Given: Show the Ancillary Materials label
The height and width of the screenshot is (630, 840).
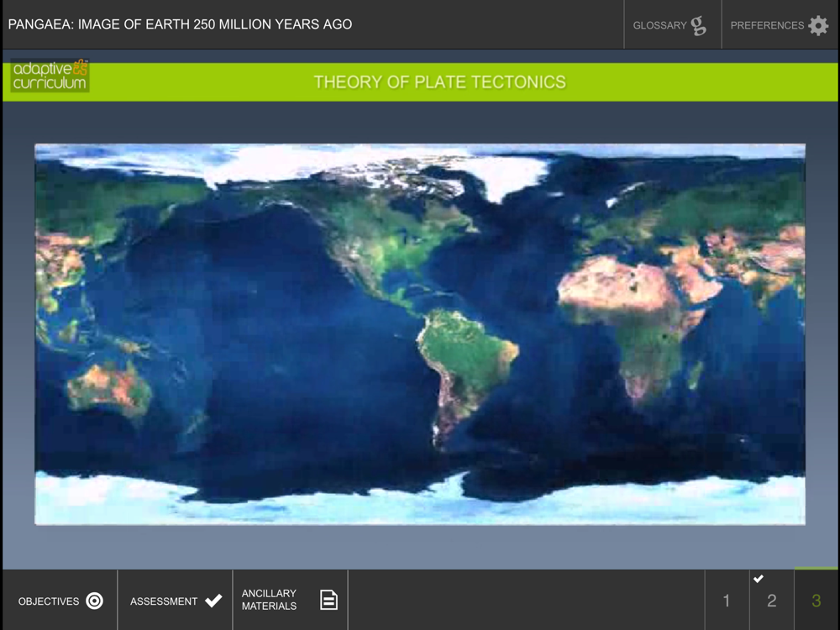Looking at the screenshot, I should [x=269, y=600].
